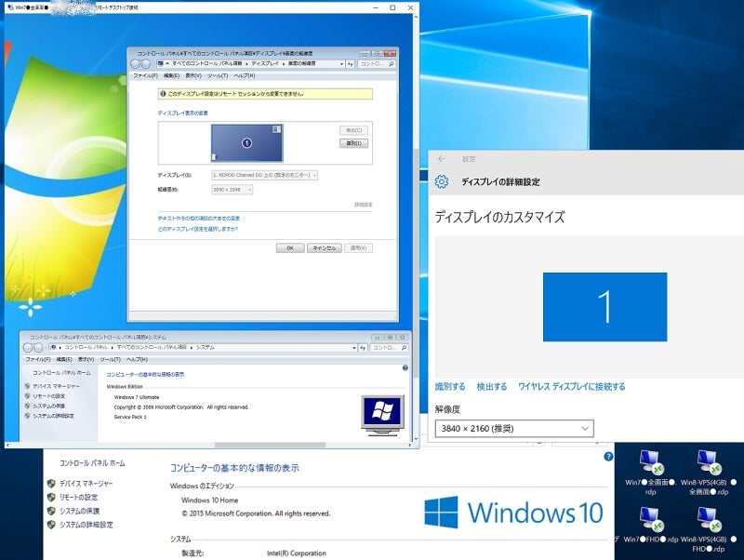Open どのディスプレイ設定を選択しますか? link
This screenshot has width=744, height=560.
[198, 229]
